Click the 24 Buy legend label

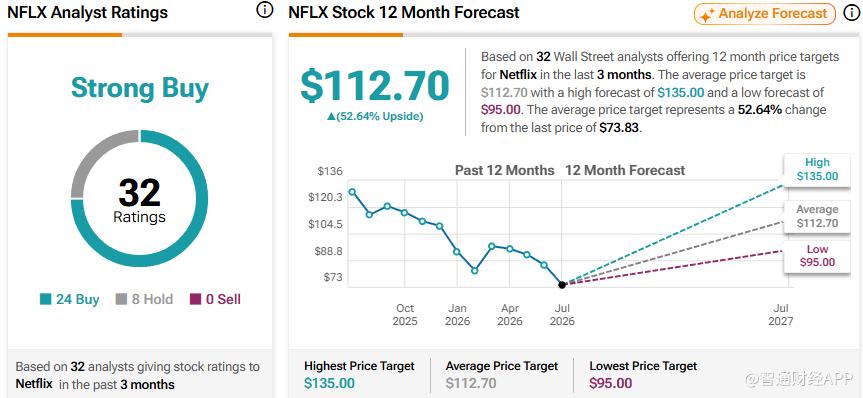[x=78, y=299]
